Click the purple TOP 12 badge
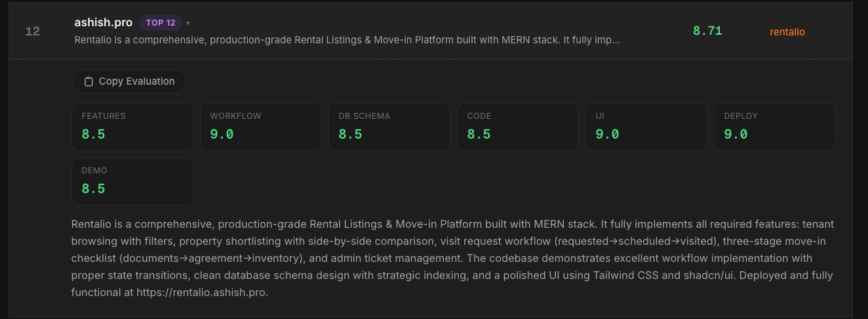This screenshot has height=319, width=868. tap(161, 23)
